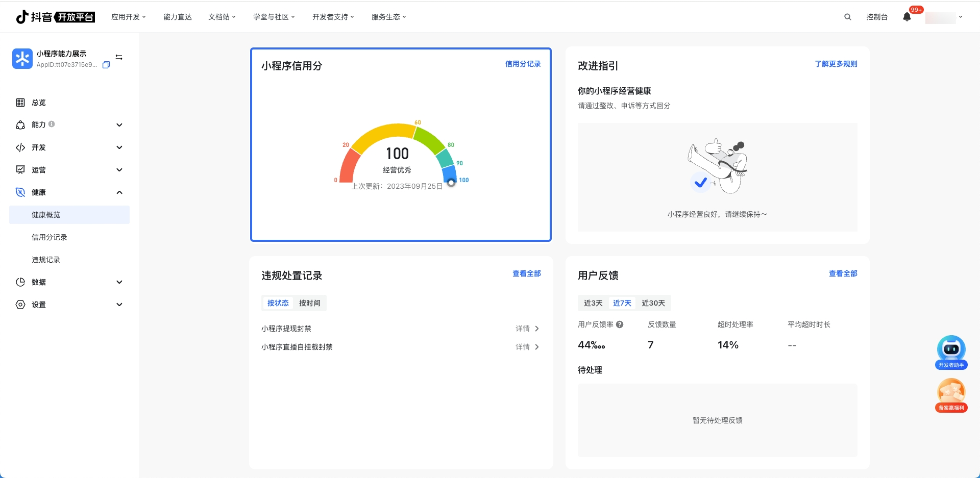
Task: Open 详情 for 小程序提现封禁 record
Action: 527,329
